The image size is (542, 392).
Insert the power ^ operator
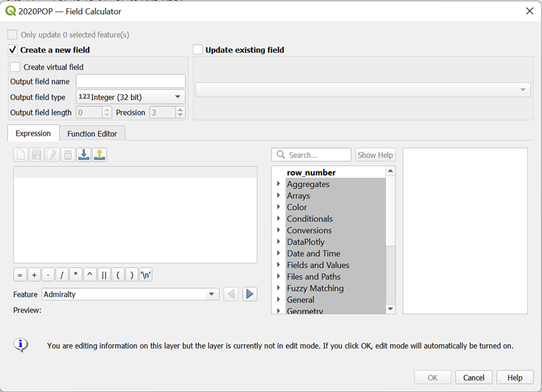click(x=90, y=275)
